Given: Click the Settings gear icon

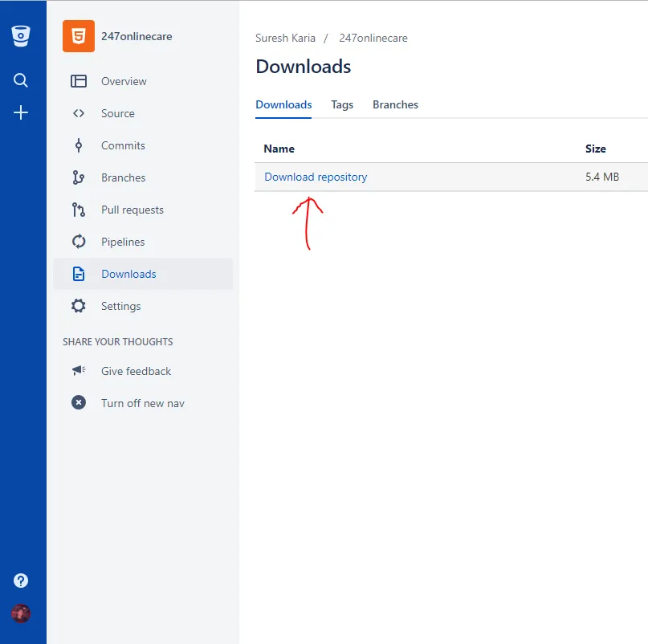Looking at the screenshot, I should click(x=79, y=306).
